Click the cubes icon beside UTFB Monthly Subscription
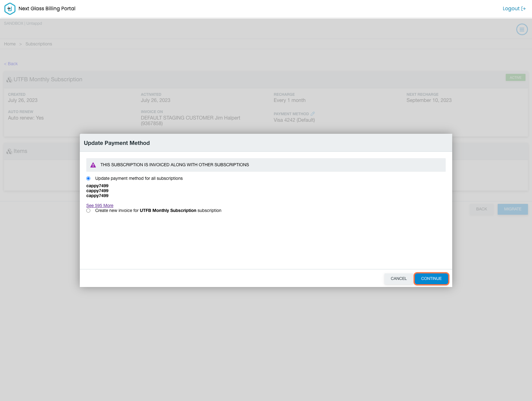The image size is (532, 401). pos(9,80)
